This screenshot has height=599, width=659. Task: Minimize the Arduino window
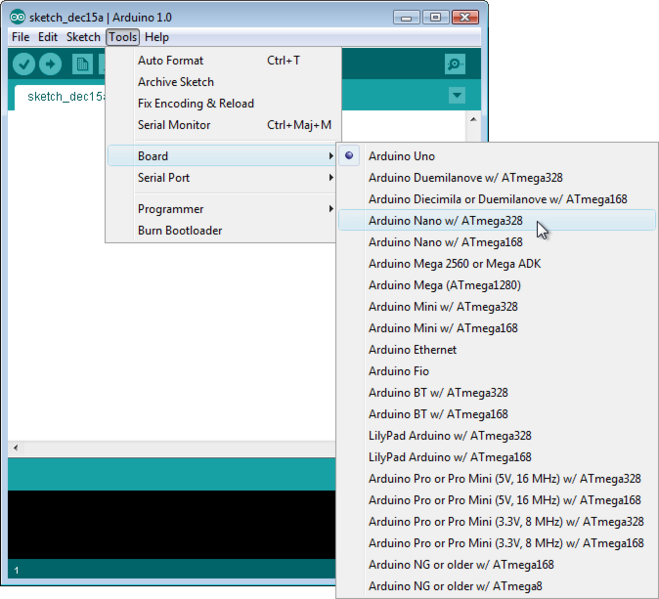click(406, 18)
